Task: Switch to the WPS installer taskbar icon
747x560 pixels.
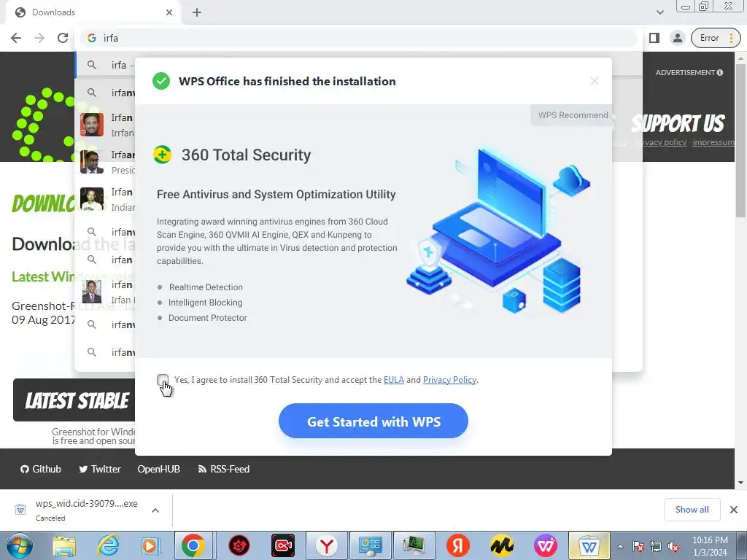Action: coord(589,545)
